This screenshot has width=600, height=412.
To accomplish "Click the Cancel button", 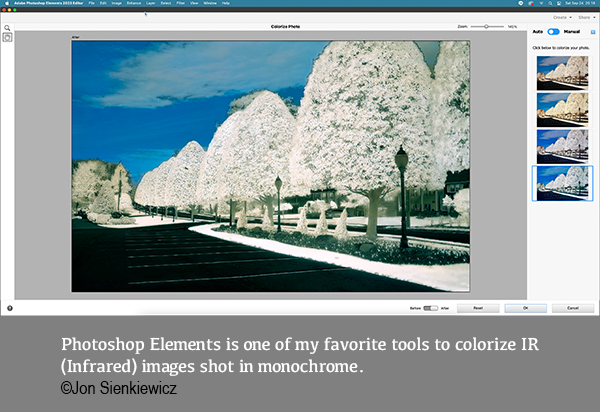I will [573, 308].
